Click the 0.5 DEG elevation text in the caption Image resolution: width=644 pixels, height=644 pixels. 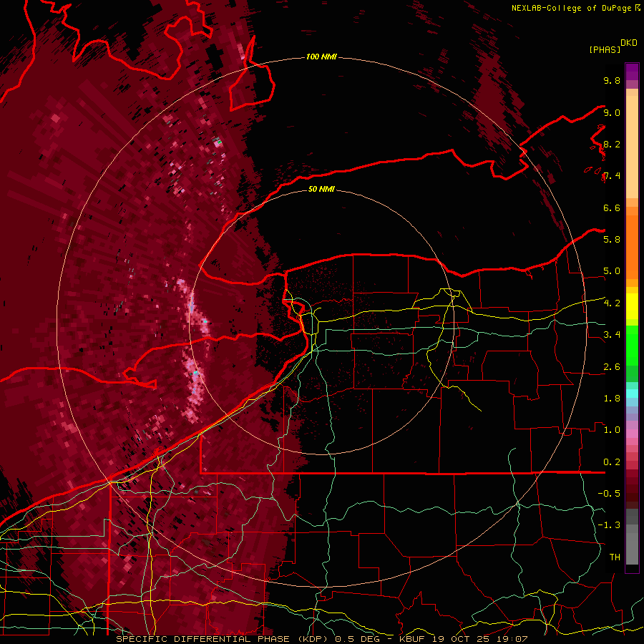[x=358, y=639]
